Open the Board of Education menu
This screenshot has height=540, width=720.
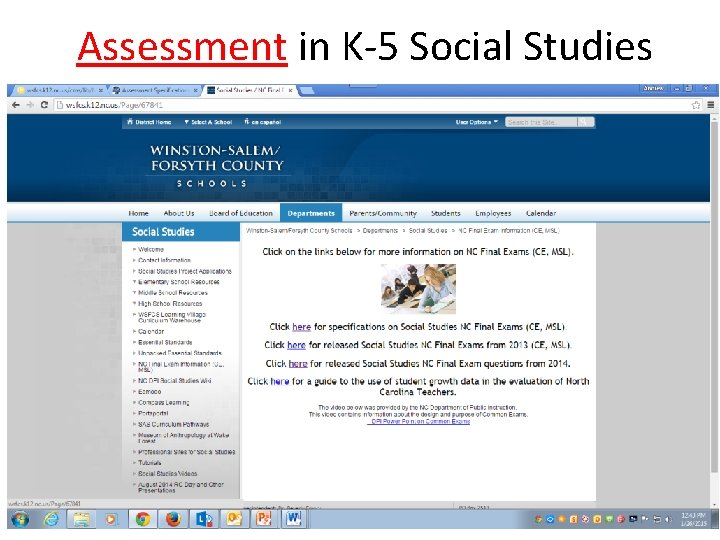click(241, 213)
